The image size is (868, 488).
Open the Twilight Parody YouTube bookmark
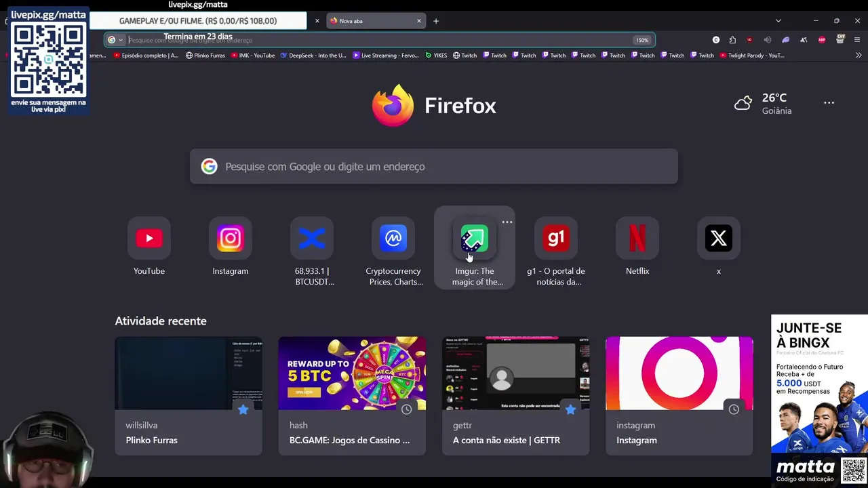[752, 56]
